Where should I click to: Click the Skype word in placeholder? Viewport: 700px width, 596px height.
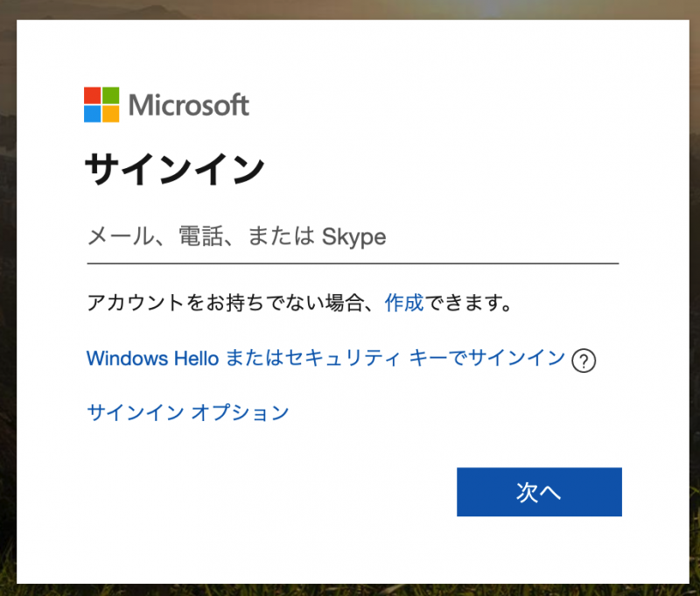pyautogui.click(x=354, y=237)
